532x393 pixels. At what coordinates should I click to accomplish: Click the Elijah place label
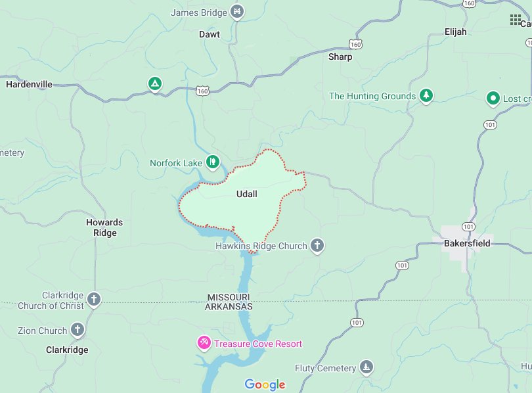[456, 32]
